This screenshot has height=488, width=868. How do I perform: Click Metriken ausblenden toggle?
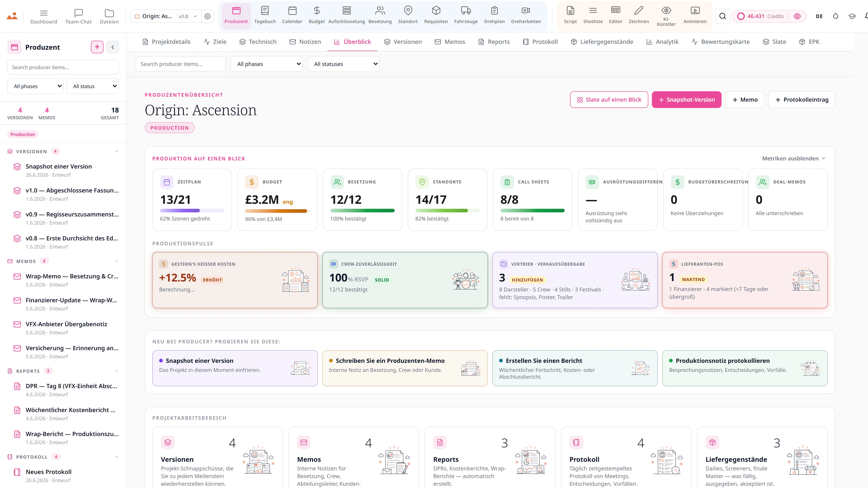(794, 158)
